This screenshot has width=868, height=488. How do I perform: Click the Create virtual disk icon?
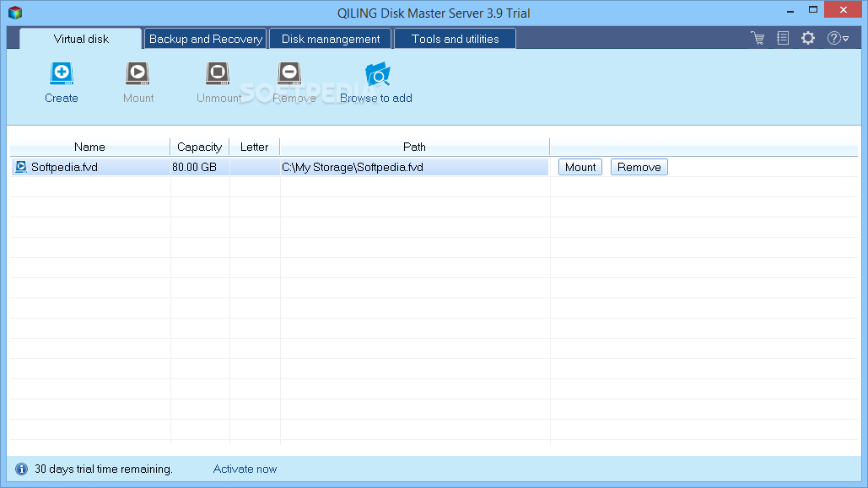pyautogui.click(x=62, y=73)
